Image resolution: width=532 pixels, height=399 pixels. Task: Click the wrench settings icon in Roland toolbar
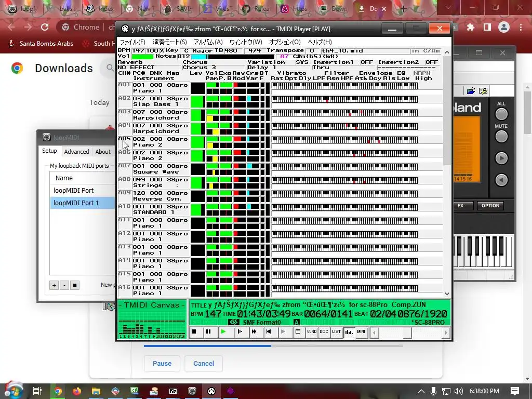pos(483,90)
